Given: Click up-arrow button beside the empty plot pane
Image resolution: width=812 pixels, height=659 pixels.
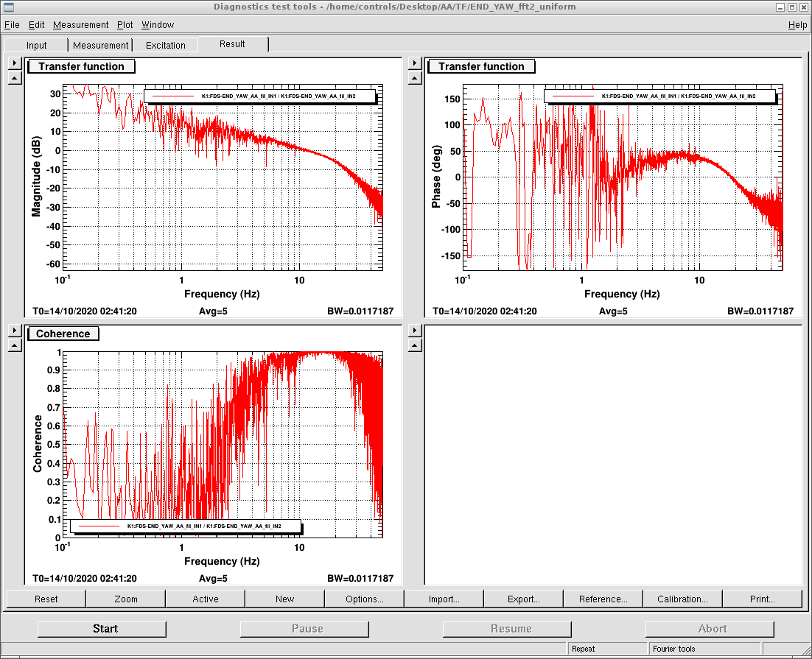Looking at the screenshot, I should [415, 345].
